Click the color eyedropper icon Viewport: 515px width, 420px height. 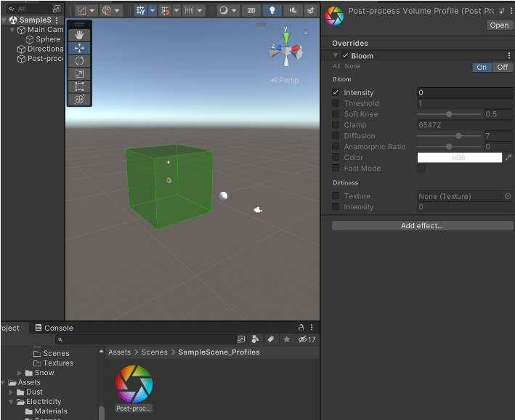click(508, 158)
